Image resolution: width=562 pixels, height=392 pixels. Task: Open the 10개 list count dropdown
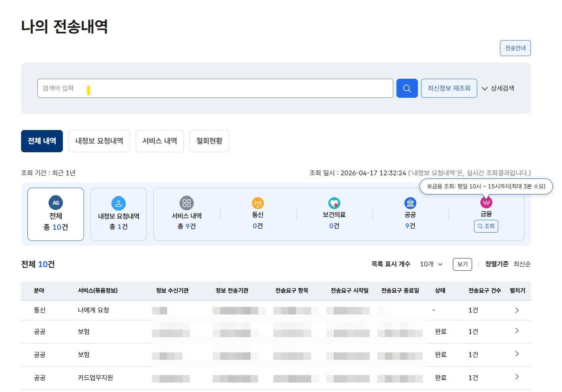pyautogui.click(x=431, y=264)
